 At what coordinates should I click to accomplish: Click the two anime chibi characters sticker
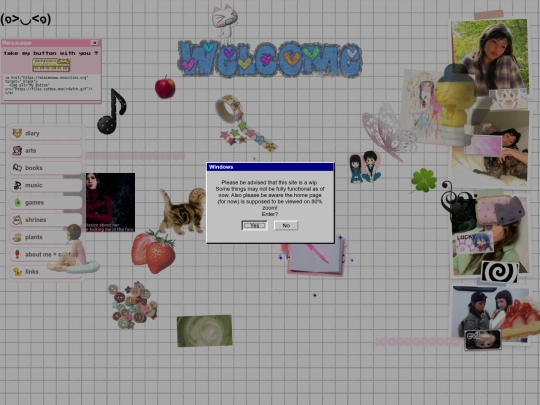point(365,167)
